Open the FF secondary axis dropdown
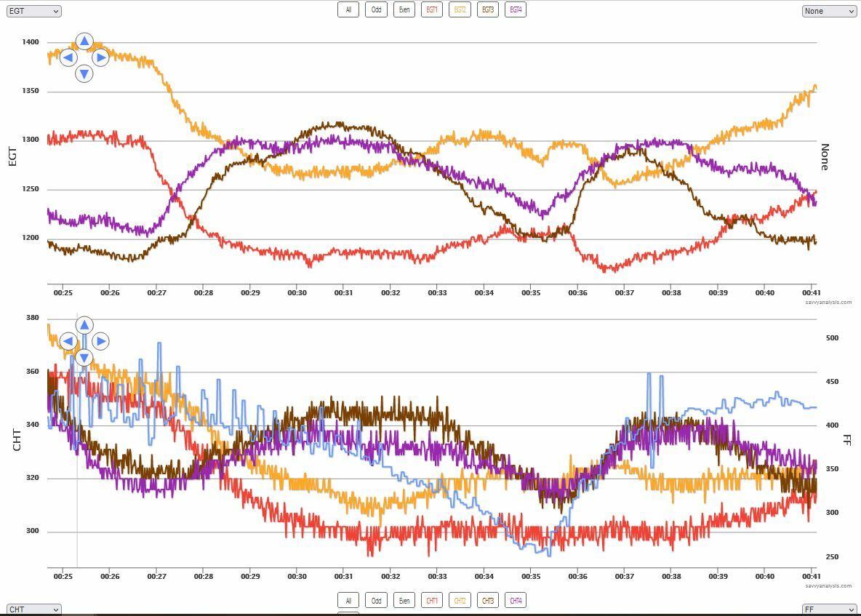Screen dimensions: 861x616 click(829, 609)
